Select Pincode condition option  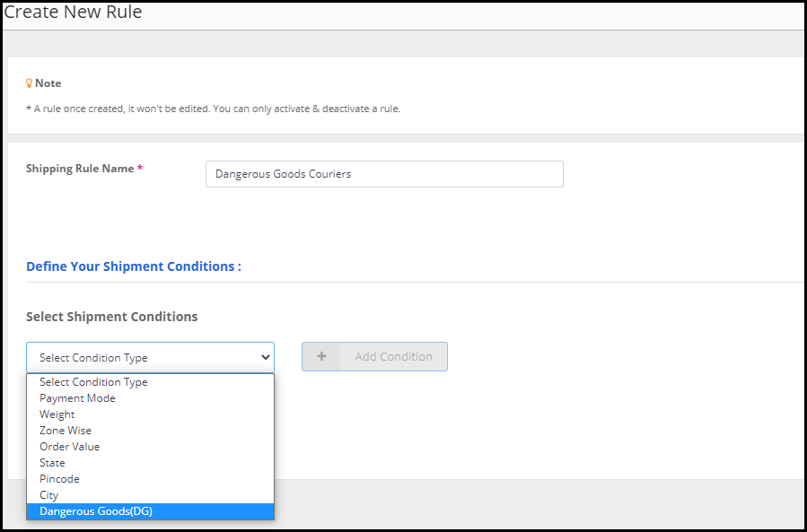coord(150,479)
